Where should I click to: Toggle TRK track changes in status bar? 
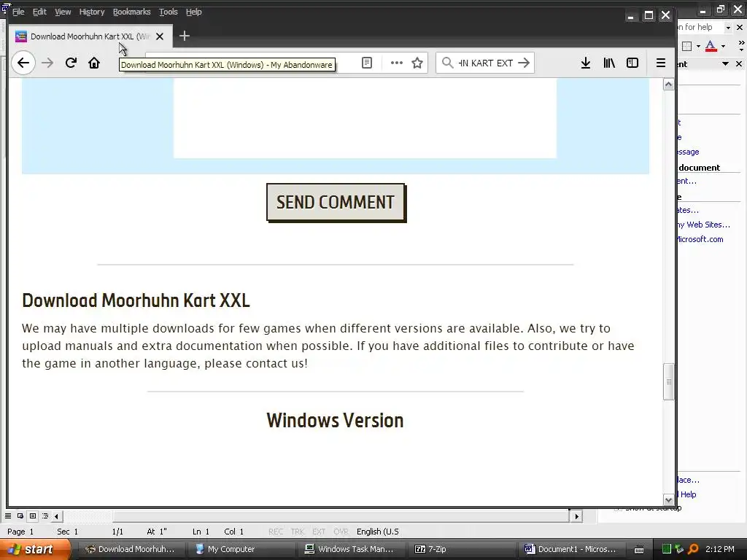point(298,532)
